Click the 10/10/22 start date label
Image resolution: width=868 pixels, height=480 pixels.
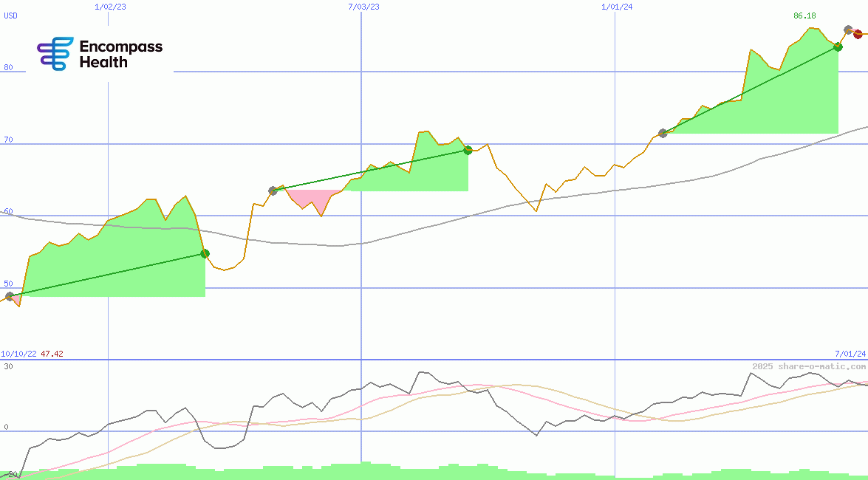point(18,354)
